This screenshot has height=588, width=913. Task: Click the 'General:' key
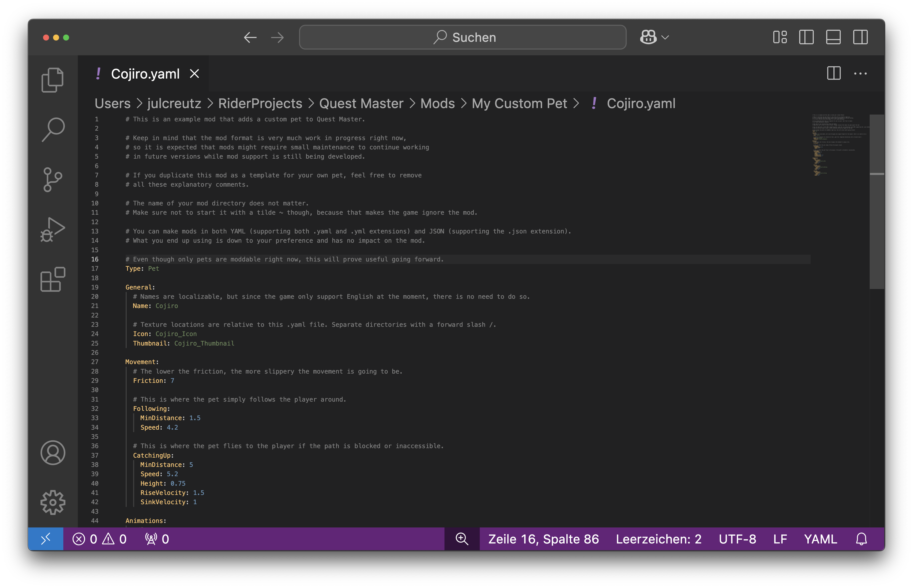tap(140, 287)
